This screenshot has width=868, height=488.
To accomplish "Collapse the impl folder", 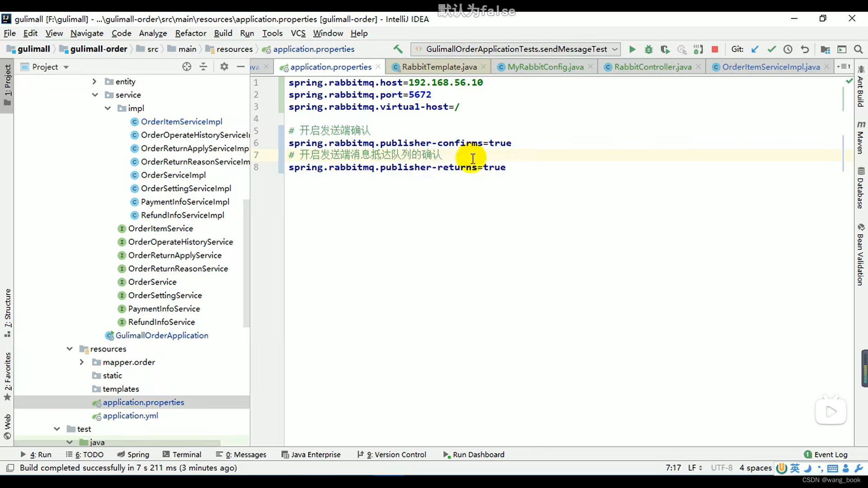I will click(x=108, y=108).
